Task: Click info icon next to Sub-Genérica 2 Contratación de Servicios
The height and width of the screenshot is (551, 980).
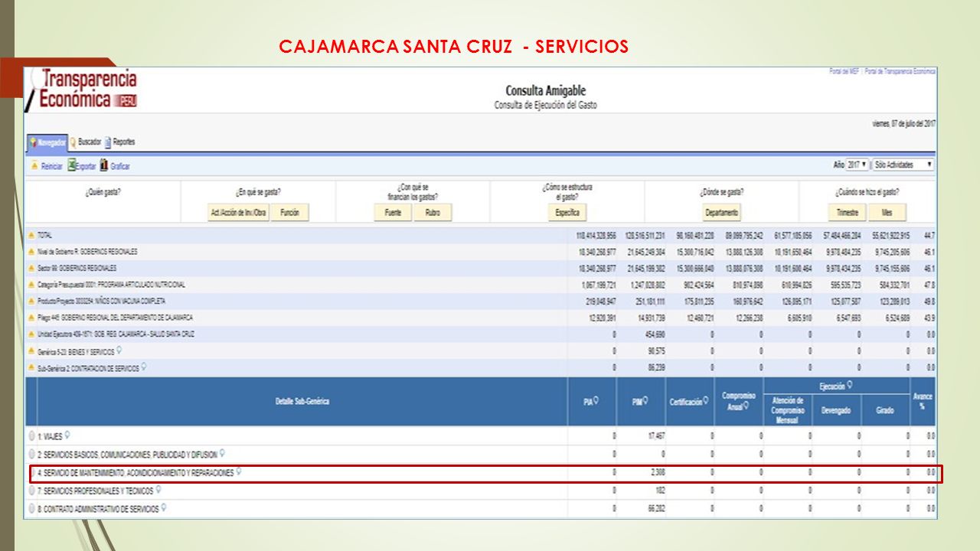Action: [143, 367]
